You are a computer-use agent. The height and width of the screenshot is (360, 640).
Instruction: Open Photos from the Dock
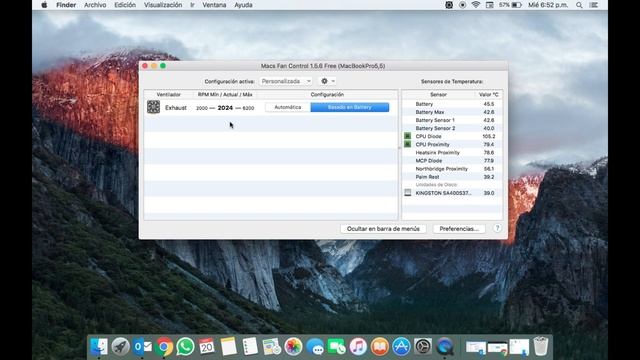tap(293, 347)
